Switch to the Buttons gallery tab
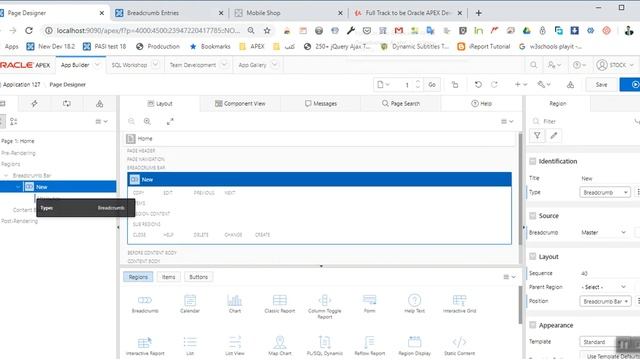The height and width of the screenshot is (360, 640). pyautogui.click(x=198, y=277)
